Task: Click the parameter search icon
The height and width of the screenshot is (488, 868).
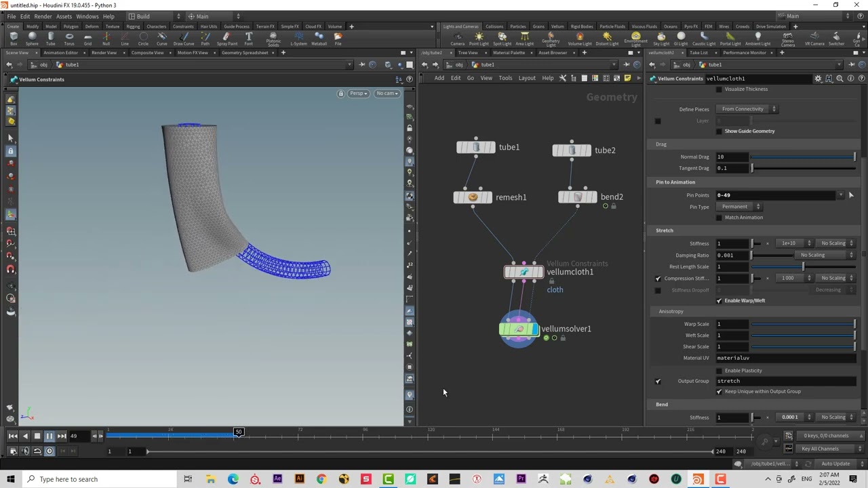Action: 840,79
